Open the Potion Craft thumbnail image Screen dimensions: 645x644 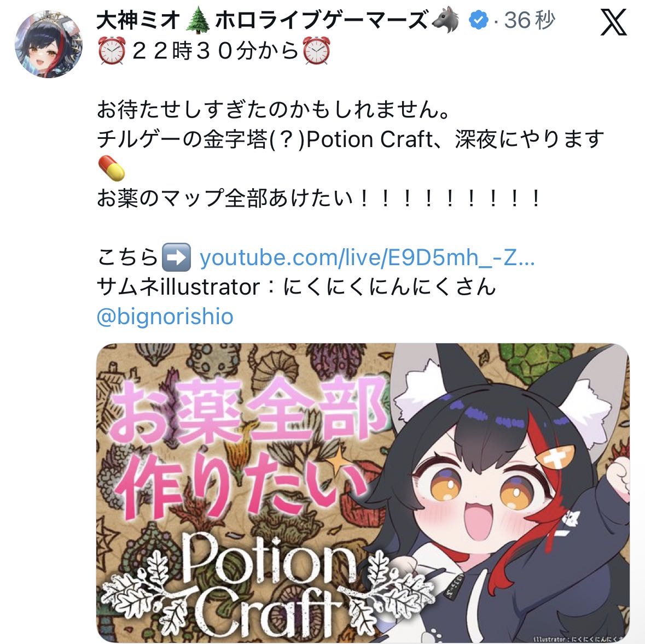coord(363,493)
